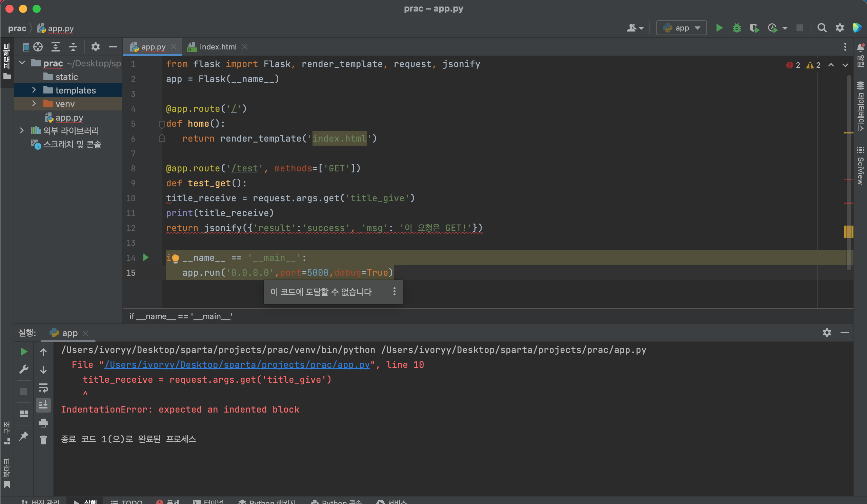
Task: Toggle the Structure tool window side tab
Action: [x=7, y=433]
